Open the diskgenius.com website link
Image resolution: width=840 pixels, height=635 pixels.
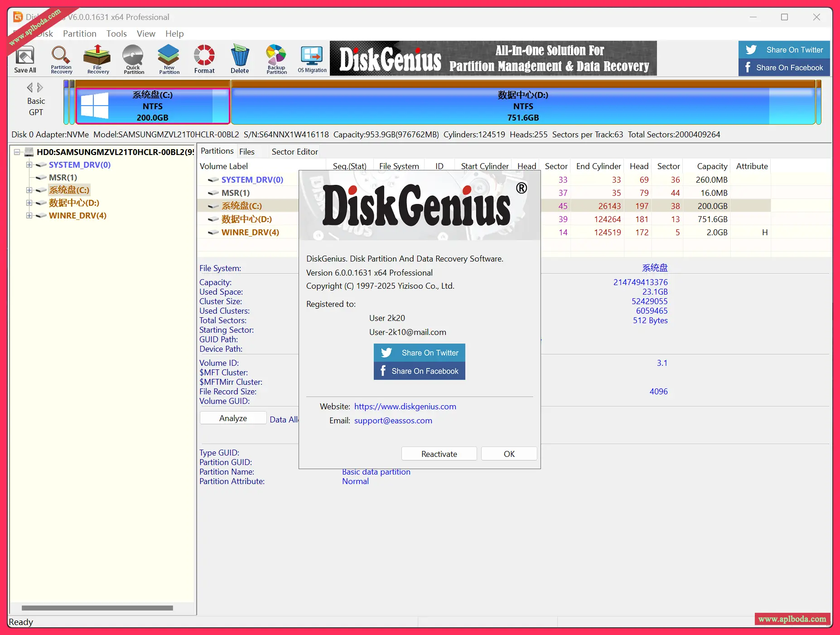pyautogui.click(x=405, y=407)
